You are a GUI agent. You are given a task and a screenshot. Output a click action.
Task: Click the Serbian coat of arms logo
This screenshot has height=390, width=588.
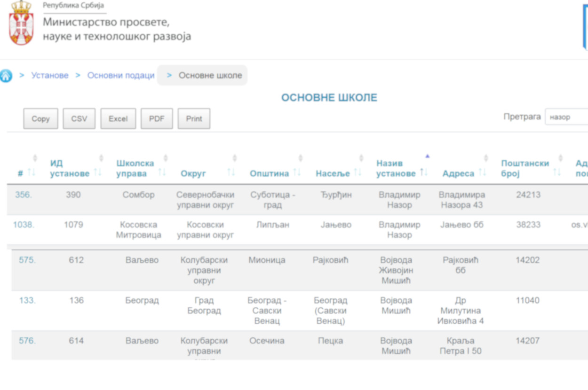pos(21,23)
